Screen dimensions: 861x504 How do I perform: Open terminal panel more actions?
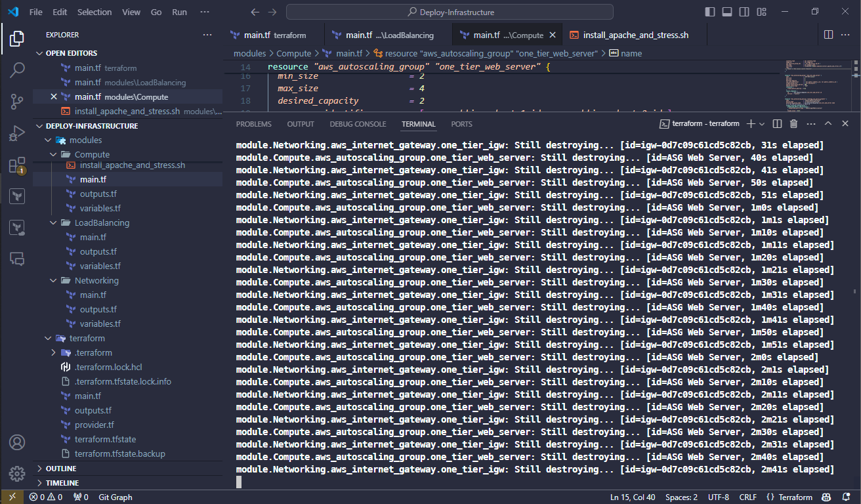coord(810,123)
